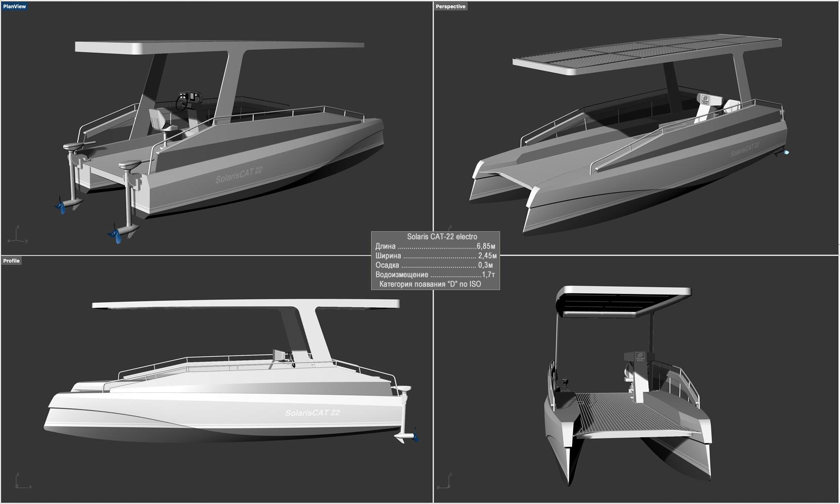Click the axis icon in the bottom-right viewport
The width and height of the screenshot is (840, 504).
446,482
